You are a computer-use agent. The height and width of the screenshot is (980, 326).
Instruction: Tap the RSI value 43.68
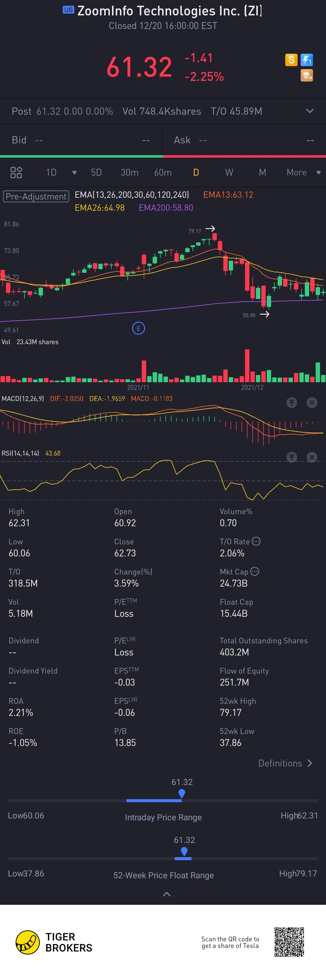pyautogui.click(x=53, y=453)
